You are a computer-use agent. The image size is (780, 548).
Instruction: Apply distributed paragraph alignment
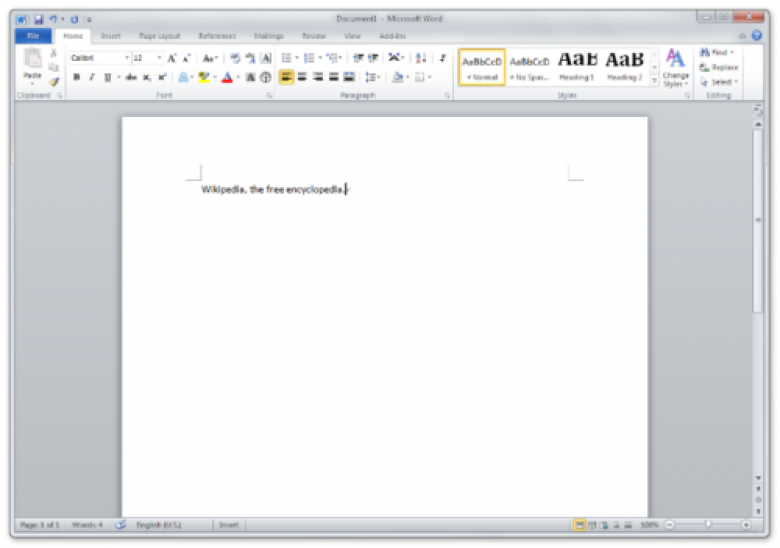click(x=349, y=77)
